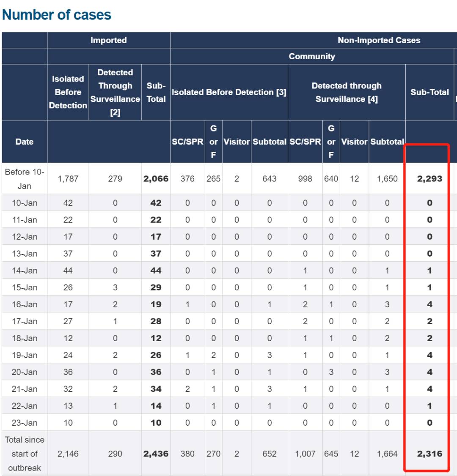Select the 2,293 community sub-total cell
This screenshot has height=476, width=457.
429,179
